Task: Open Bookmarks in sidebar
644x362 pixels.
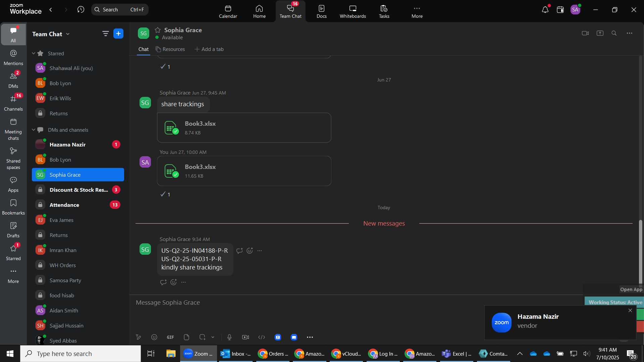Action: (x=13, y=207)
